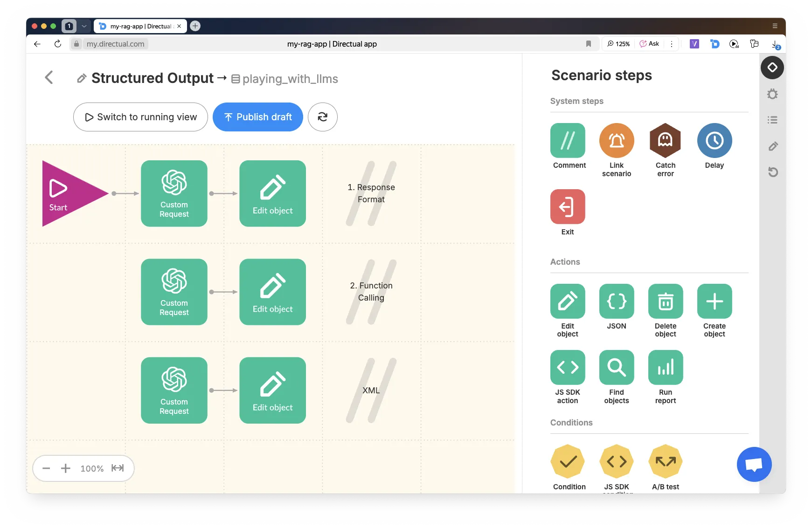The width and height of the screenshot is (812, 528).
Task: Select the A/B test condition
Action: coord(665,461)
